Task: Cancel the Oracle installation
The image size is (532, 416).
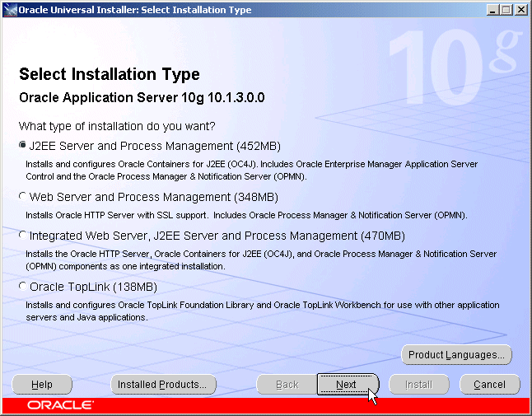Action: tap(490, 385)
